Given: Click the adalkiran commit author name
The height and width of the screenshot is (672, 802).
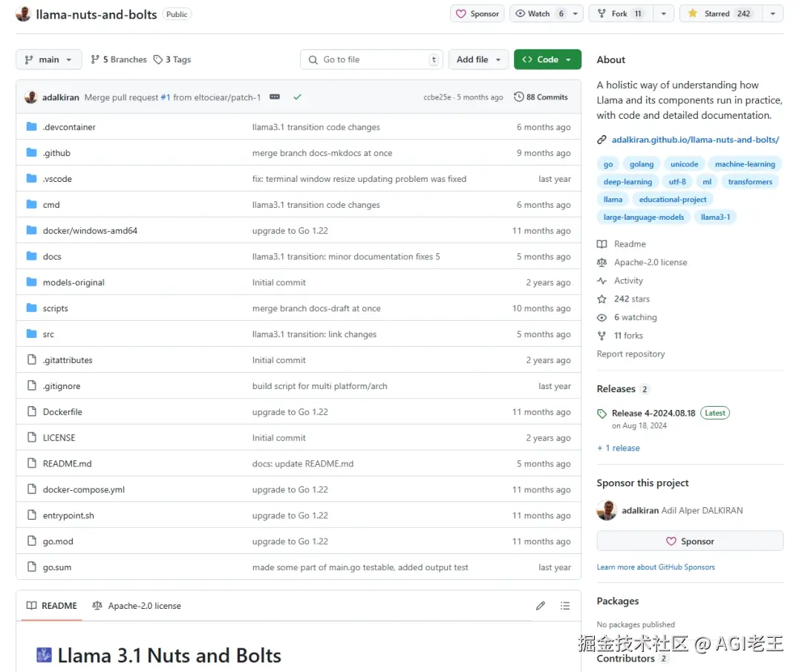Looking at the screenshot, I should pyautogui.click(x=60, y=97).
